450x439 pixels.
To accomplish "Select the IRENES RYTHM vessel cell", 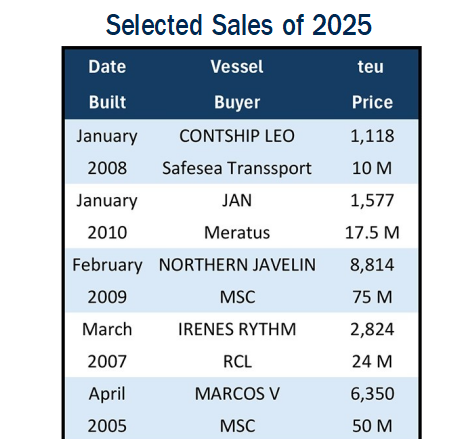I will 237,329.
